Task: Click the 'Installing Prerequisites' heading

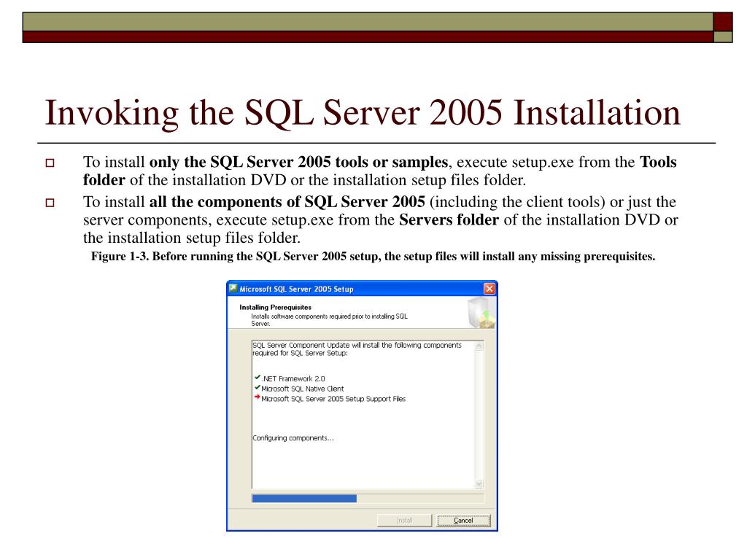Action: 275,307
